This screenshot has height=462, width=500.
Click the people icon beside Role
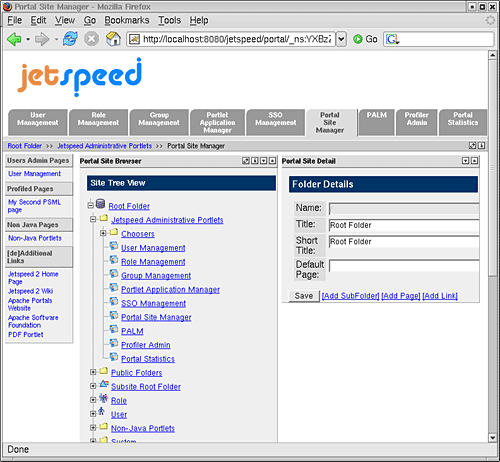point(104,398)
